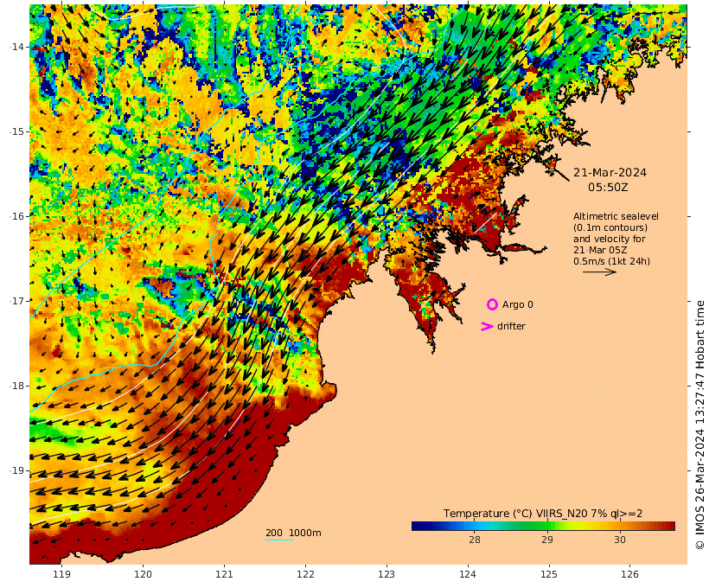Click the '123' longitude axis label

point(386,574)
